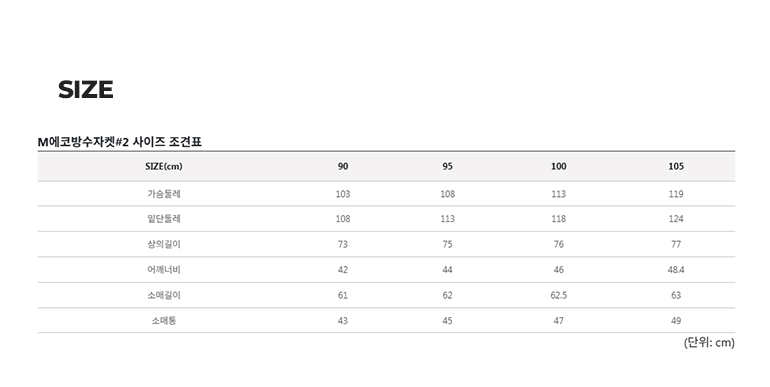Click the SIZE heading
The width and height of the screenshot is (770, 387).
click(x=86, y=90)
